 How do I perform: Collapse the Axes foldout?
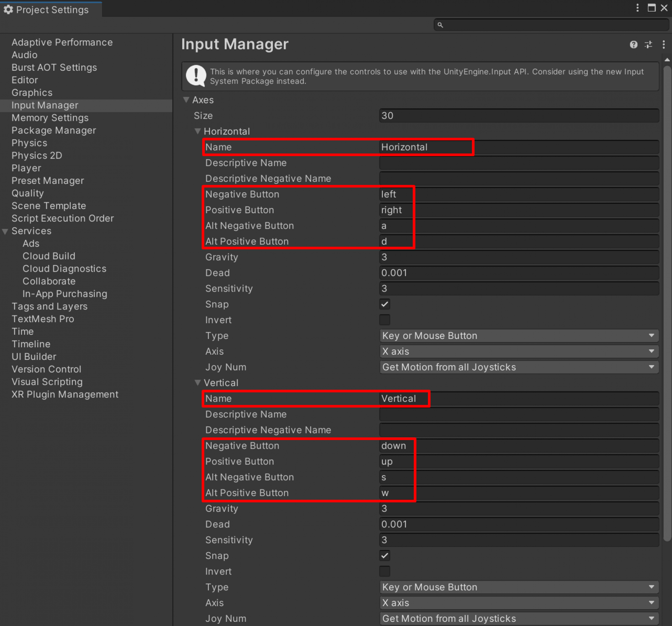[x=186, y=100]
